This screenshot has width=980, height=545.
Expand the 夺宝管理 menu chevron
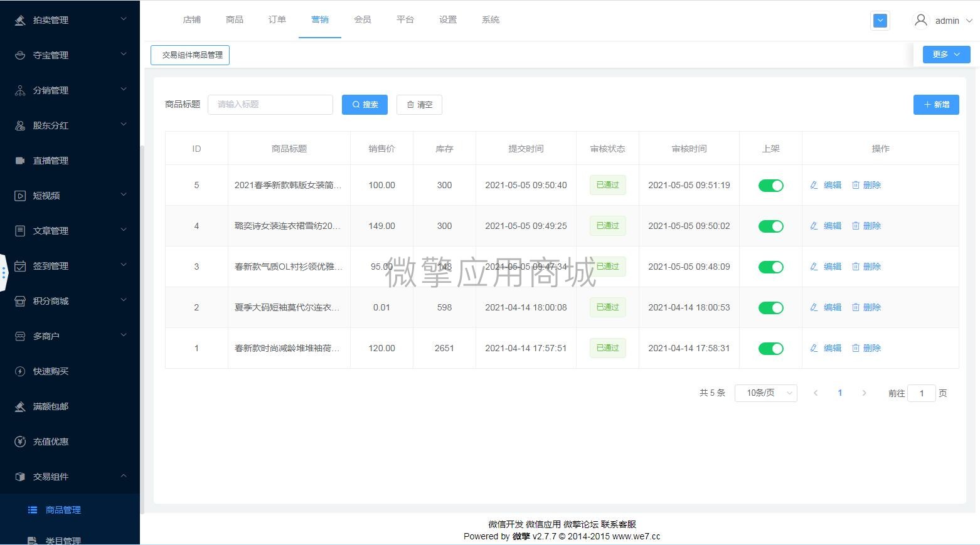[124, 54]
